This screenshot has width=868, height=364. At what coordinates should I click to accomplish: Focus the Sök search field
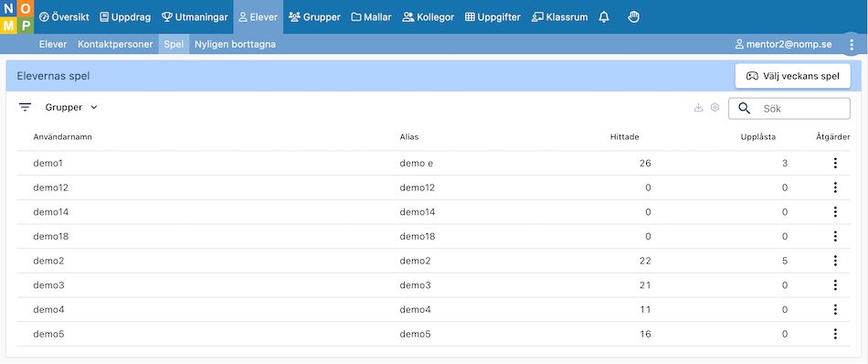[x=789, y=109]
